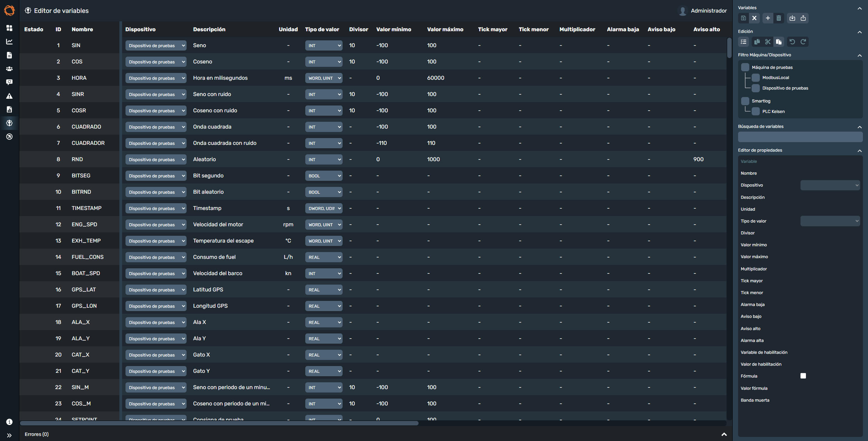
Task: Sort by the Nombre column header
Action: click(82, 29)
